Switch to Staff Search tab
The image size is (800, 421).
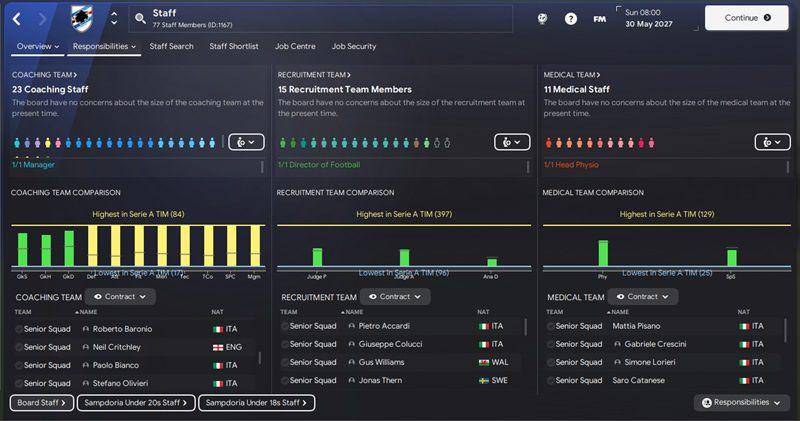coord(171,46)
